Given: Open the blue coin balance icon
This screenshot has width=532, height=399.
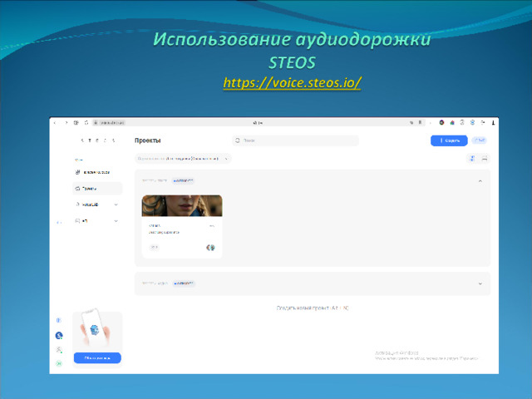Looking at the screenshot, I should pos(59,336).
